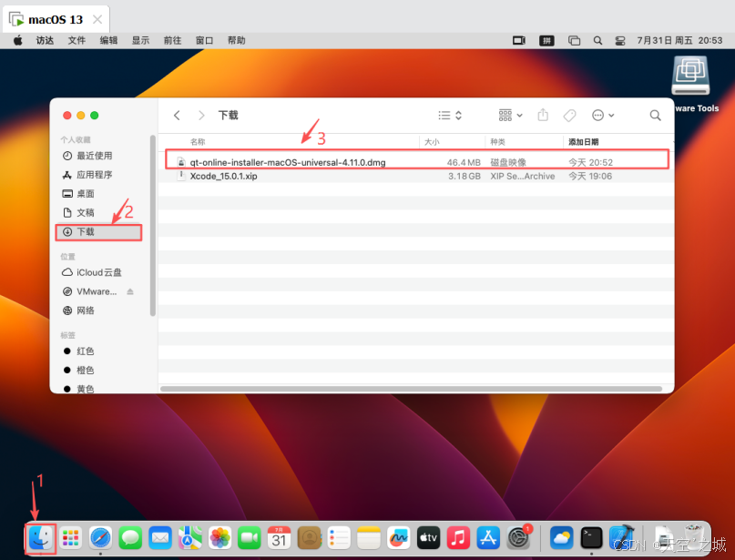Open Contacts app in Dock
This screenshot has width=735, height=560.
click(x=309, y=538)
